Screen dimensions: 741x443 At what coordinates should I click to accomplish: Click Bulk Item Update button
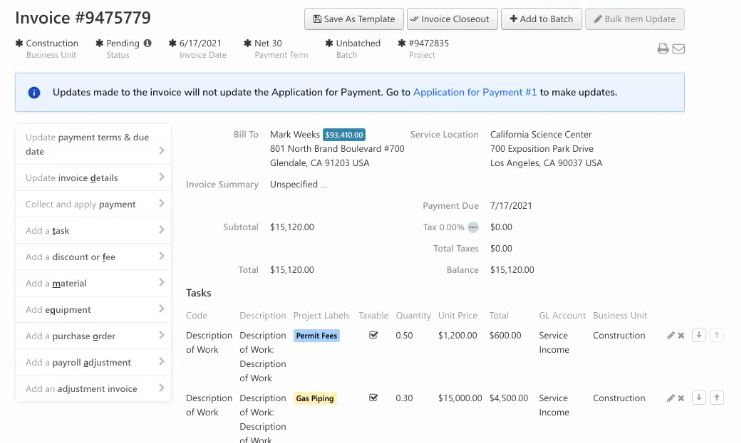(635, 19)
